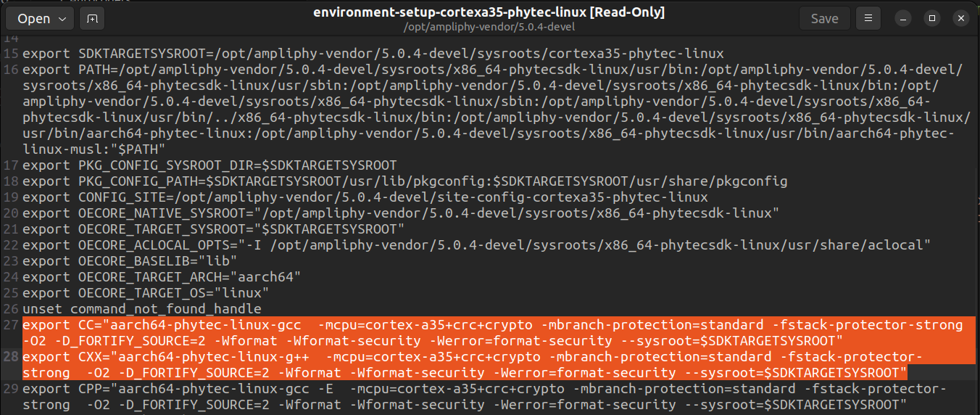This screenshot has height=415, width=980.
Task: Click line number 27 in the gutter
Action: pyautogui.click(x=11, y=325)
